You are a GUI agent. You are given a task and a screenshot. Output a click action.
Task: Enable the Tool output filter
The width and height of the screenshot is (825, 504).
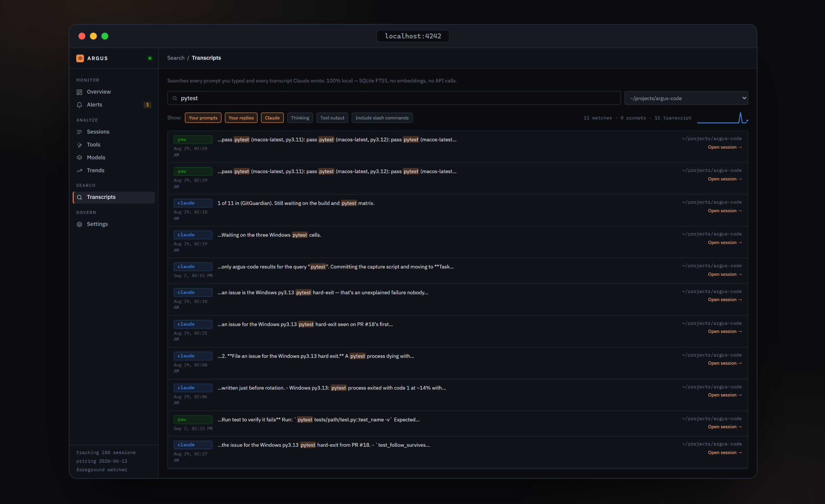tap(332, 118)
